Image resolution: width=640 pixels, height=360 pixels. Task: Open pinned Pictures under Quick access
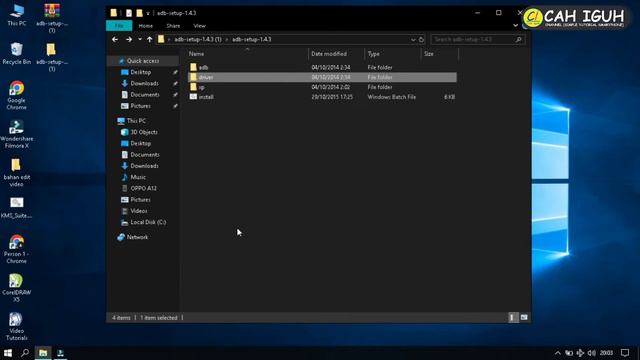pyautogui.click(x=140, y=106)
